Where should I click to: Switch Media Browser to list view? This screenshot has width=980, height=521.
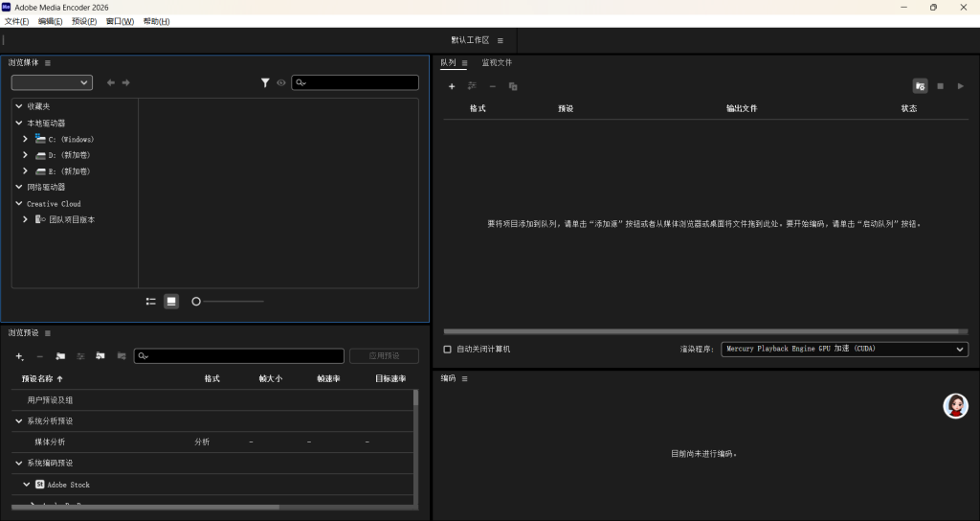[151, 301]
